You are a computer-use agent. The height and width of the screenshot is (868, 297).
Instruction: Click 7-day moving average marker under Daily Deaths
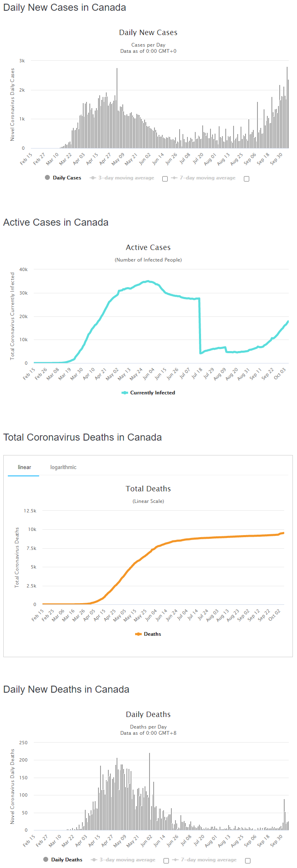(x=175, y=860)
